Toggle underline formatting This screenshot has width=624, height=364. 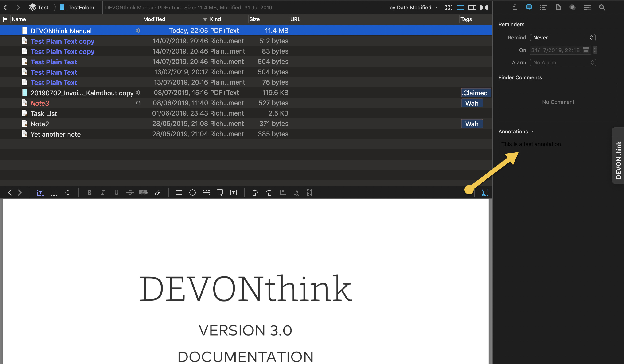point(116,193)
